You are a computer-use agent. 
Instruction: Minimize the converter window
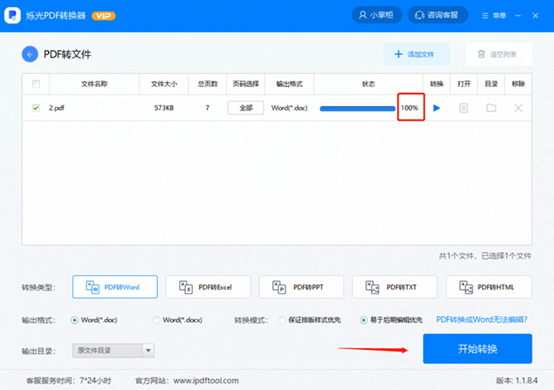pyautogui.click(x=518, y=16)
